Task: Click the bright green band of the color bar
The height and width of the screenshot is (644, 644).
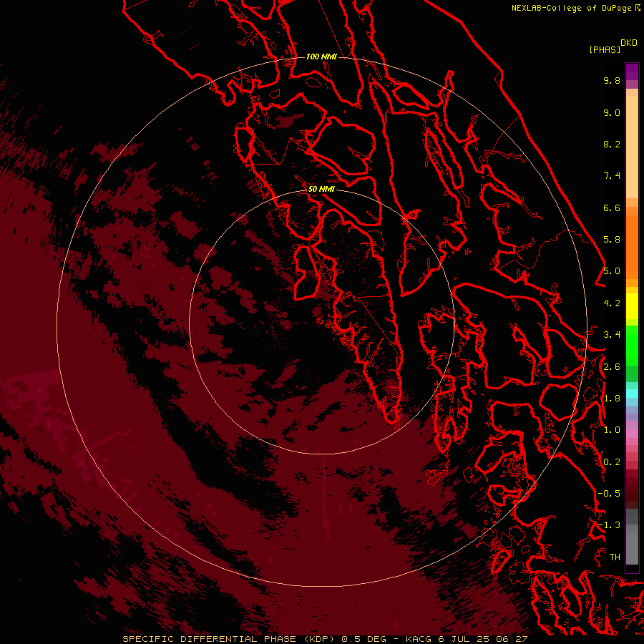Action: (632, 344)
